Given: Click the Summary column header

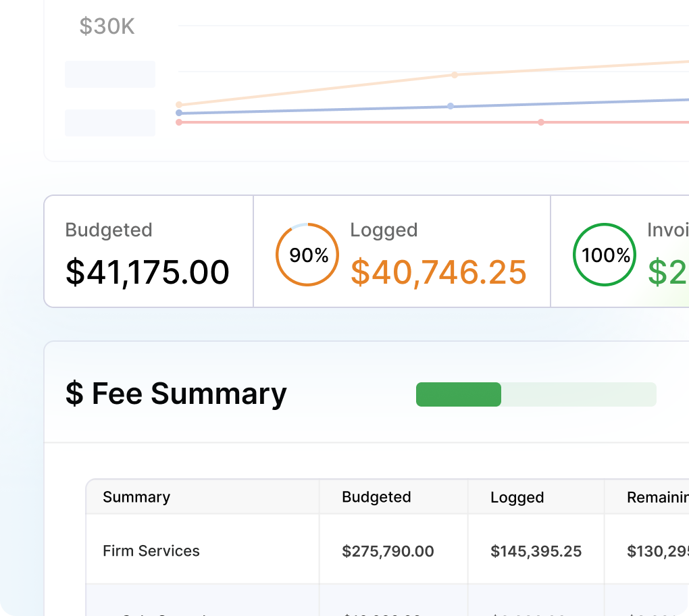Looking at the screenshot, I should coord(136,497).
